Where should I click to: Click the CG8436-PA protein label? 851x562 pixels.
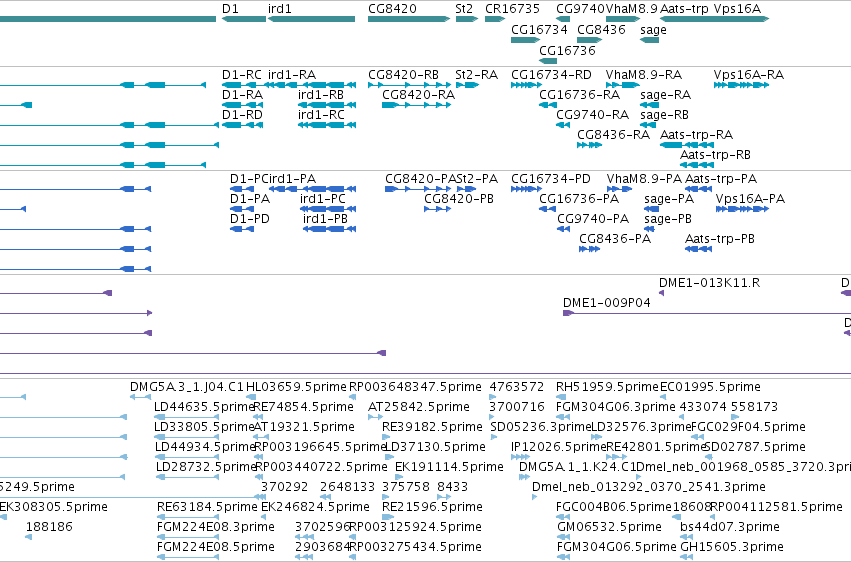coord(615,239)
